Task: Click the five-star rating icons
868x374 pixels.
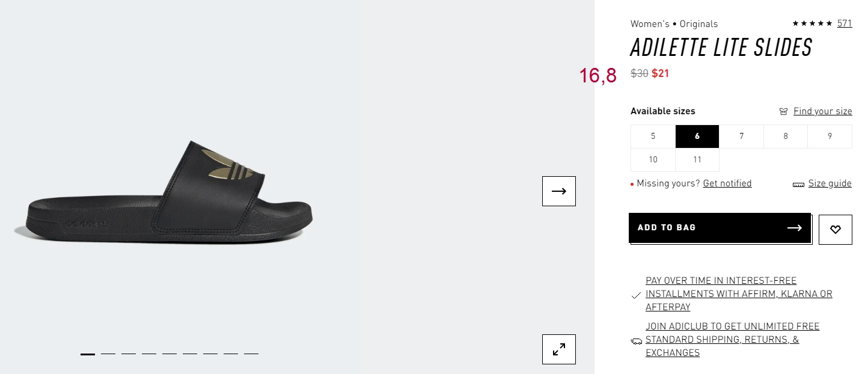Action: (813, 23)
